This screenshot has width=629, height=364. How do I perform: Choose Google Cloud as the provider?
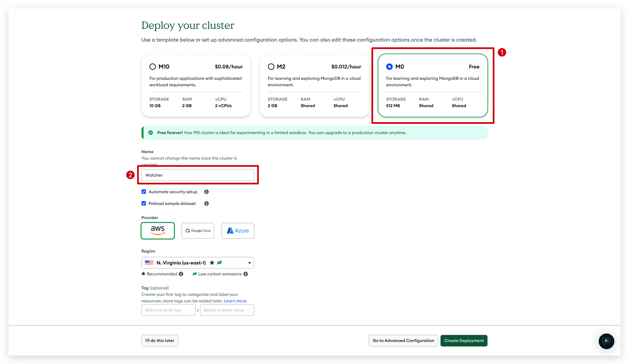coord(198,231)
